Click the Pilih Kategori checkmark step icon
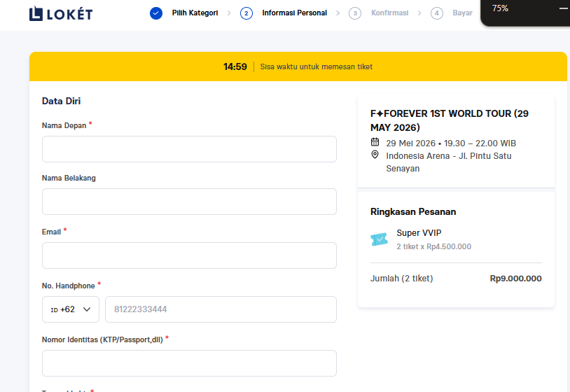 [156, 13]
